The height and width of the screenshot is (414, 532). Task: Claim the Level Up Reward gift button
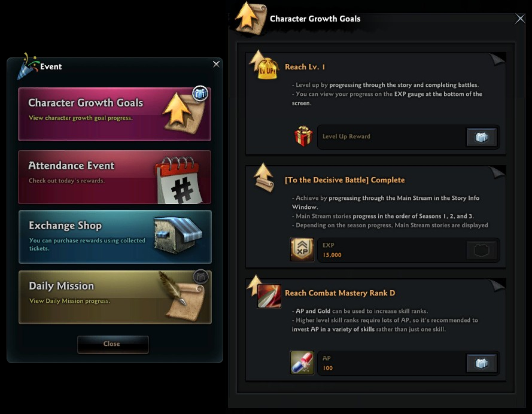tap(482, 137)
